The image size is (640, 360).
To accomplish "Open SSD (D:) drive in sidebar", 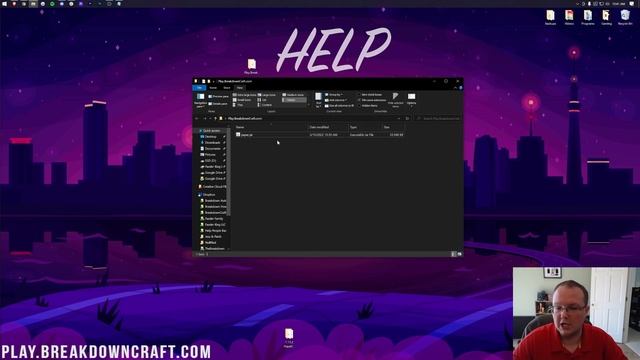I will (x=211, y=161).
